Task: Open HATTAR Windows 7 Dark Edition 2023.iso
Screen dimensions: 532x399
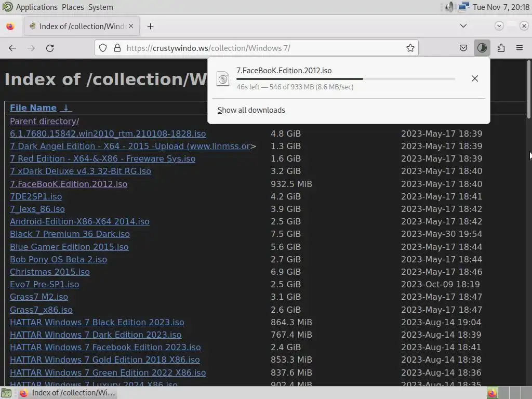Action: click(96, 335)
